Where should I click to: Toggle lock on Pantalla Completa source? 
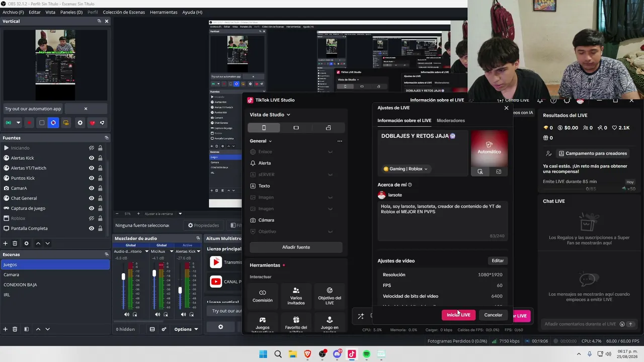(100, 228)
